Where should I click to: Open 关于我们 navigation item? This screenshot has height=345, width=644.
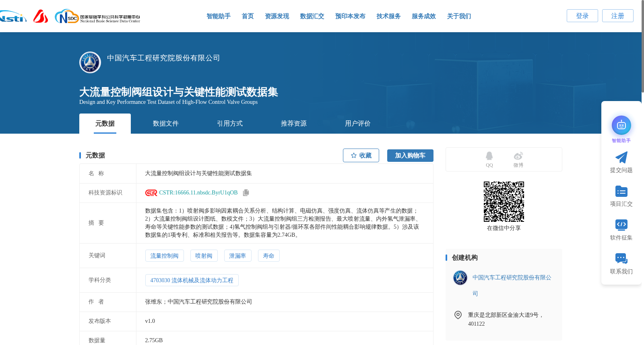459,16
